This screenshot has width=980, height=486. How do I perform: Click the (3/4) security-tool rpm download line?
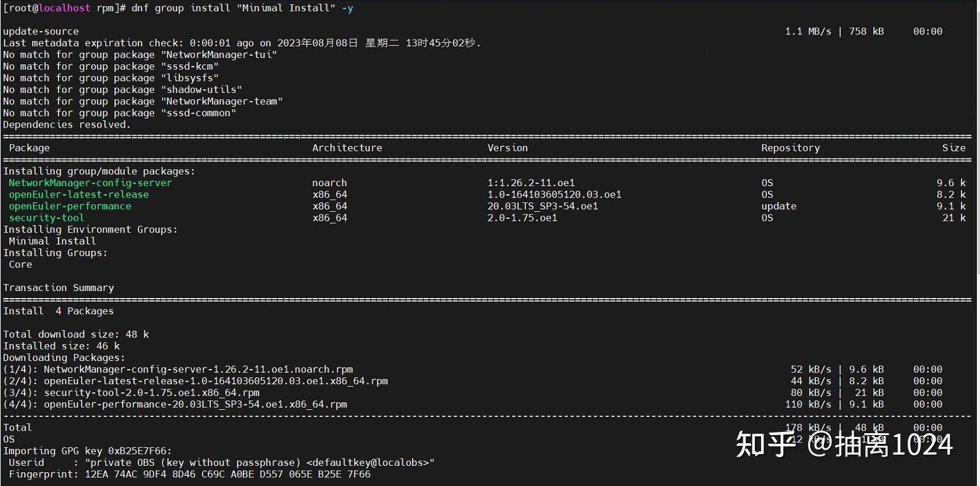131,393
